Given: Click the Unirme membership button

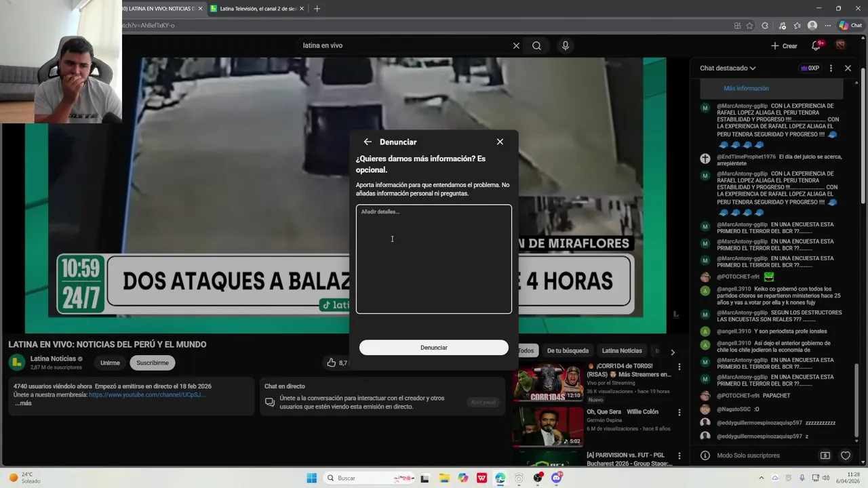Looking at the screenshot, I should [x=110, y=363].
